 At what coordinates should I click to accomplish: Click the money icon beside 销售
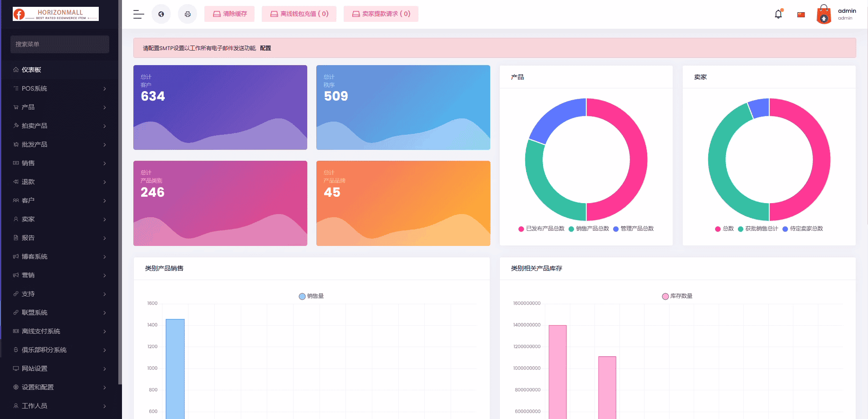(16, 163)
